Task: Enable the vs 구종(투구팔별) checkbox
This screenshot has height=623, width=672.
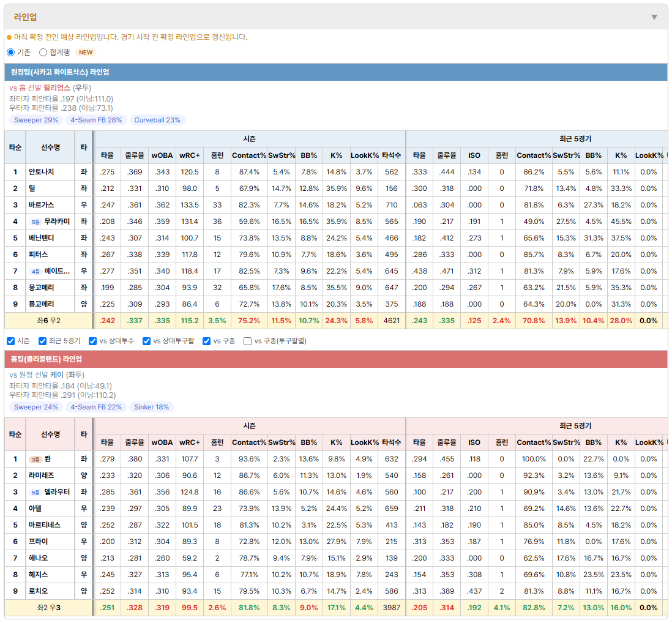Action: pos(247,341)
